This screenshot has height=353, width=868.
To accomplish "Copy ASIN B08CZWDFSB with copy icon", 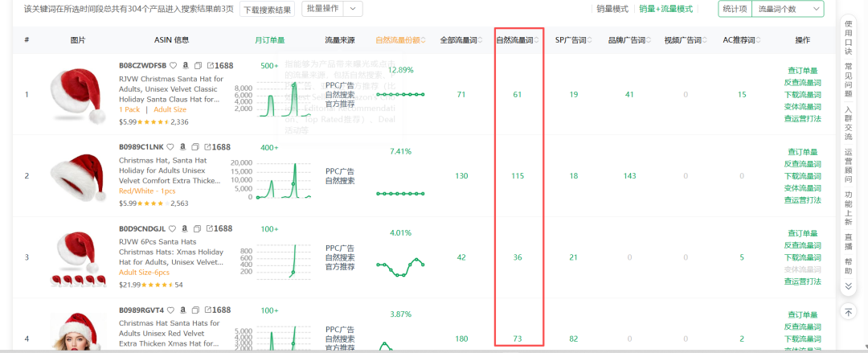I will pos(198,65).
